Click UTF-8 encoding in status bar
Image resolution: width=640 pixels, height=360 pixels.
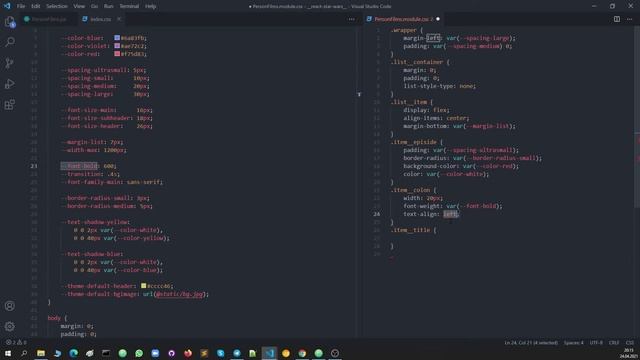pyautogui.click(x=596, y=343)
